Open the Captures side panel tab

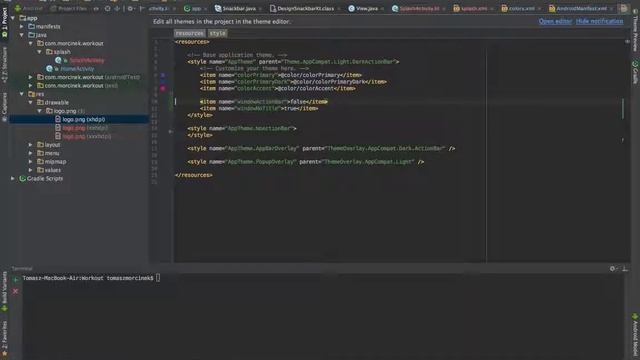(4, 107)
